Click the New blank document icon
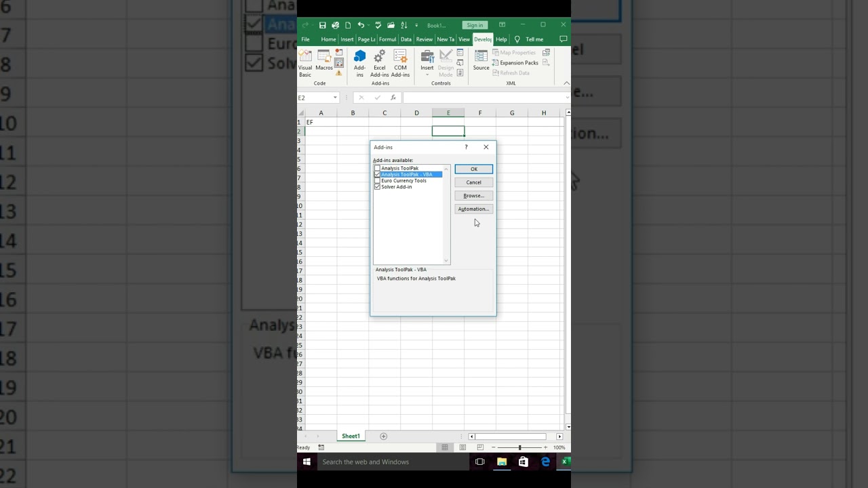 [x=348, y=25]
